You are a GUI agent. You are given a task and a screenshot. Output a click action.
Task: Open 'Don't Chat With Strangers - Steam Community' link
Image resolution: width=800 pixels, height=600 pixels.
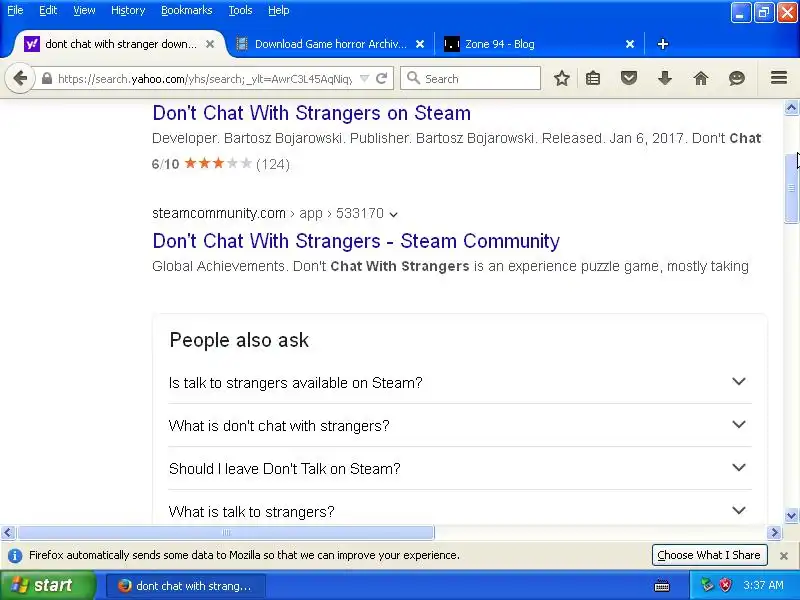[356, 241]
